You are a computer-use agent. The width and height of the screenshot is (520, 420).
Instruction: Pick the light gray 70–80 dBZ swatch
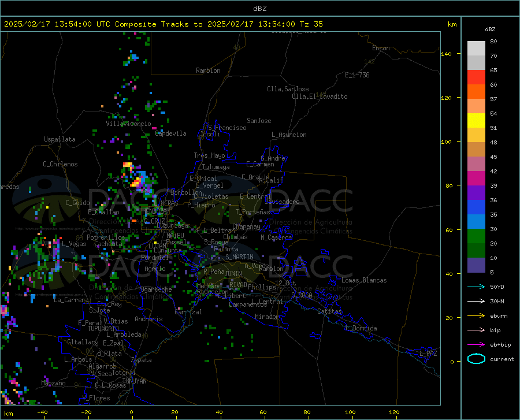476,49
